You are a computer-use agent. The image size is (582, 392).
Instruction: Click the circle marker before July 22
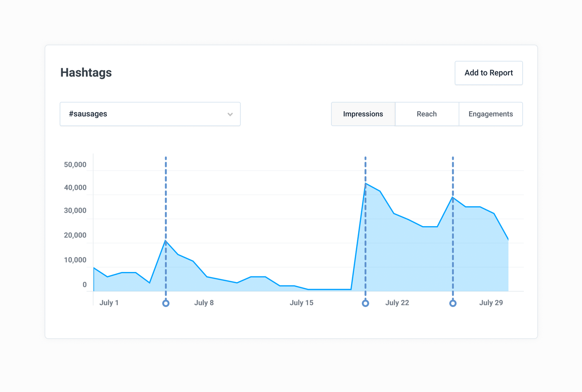(366, 303)
